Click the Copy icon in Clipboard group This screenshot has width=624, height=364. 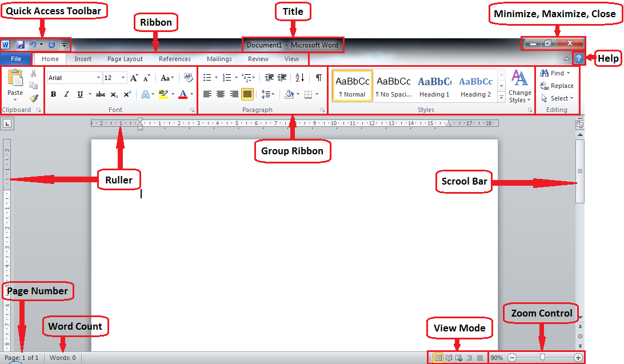(33, 86)
